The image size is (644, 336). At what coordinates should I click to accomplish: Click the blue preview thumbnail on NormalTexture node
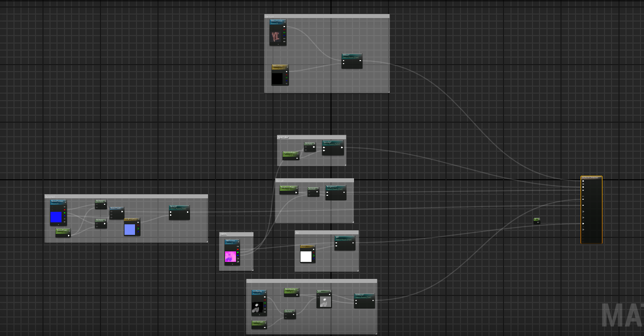coord(56,217)
